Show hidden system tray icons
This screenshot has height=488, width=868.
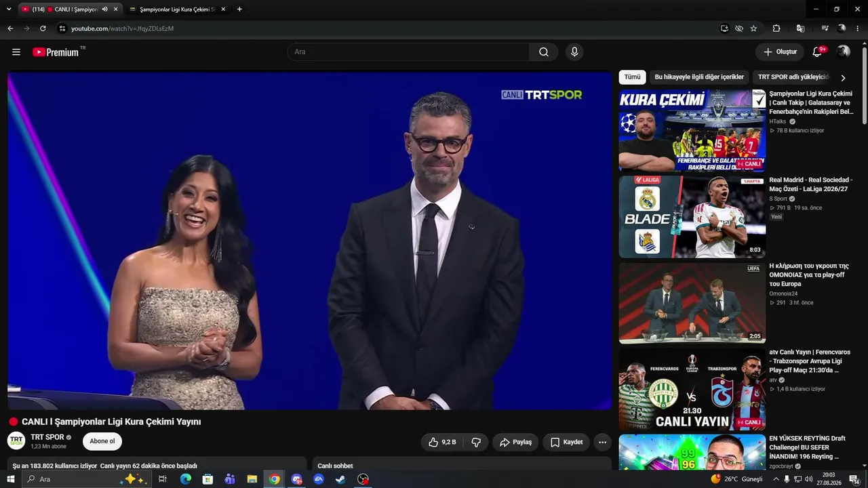tap(776, 479)
